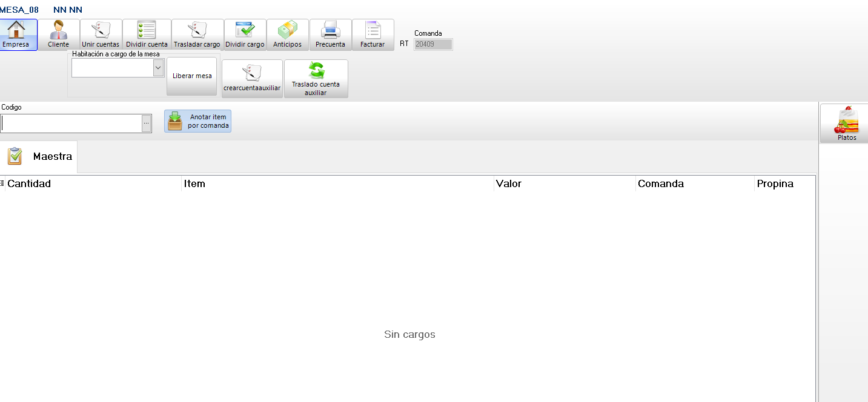Click the Liberar mesa button
The image size is (868, 402).
[192, 76]
